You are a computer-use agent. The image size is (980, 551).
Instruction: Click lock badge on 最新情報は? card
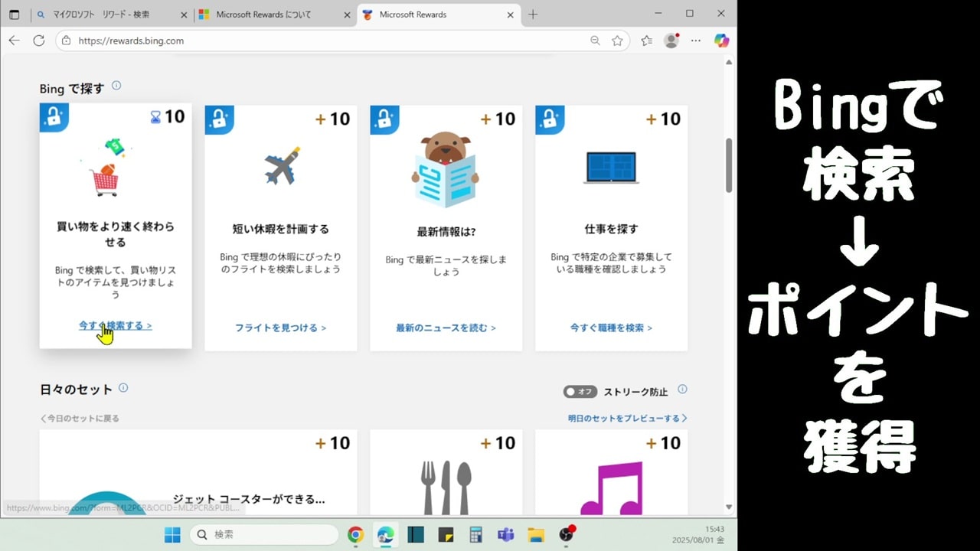pyautogui.click(x=384, y=119)
